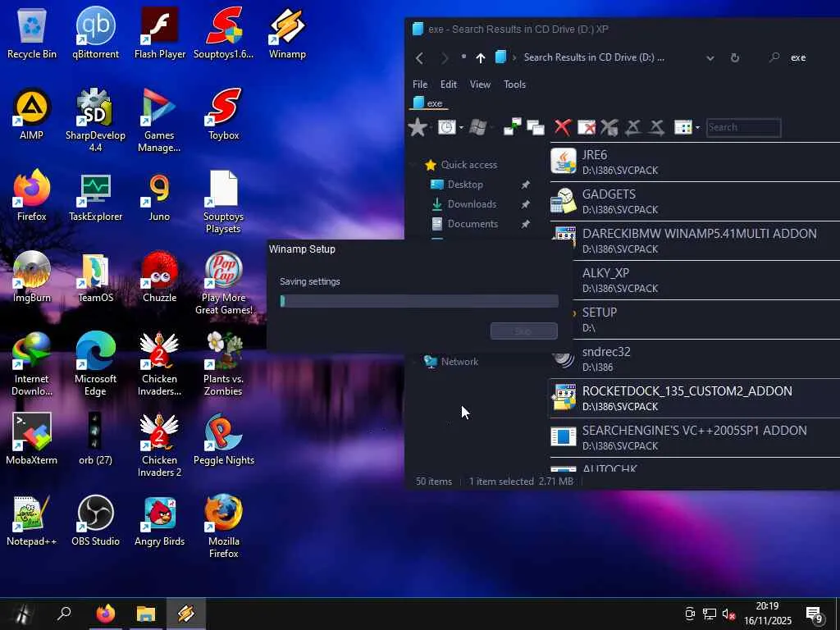Image resolution: width=840 pixels, height=630 pixels.
Task: Unpin Downloads using its pin icon
Action: pyautogui.click(x=526, y=204)
